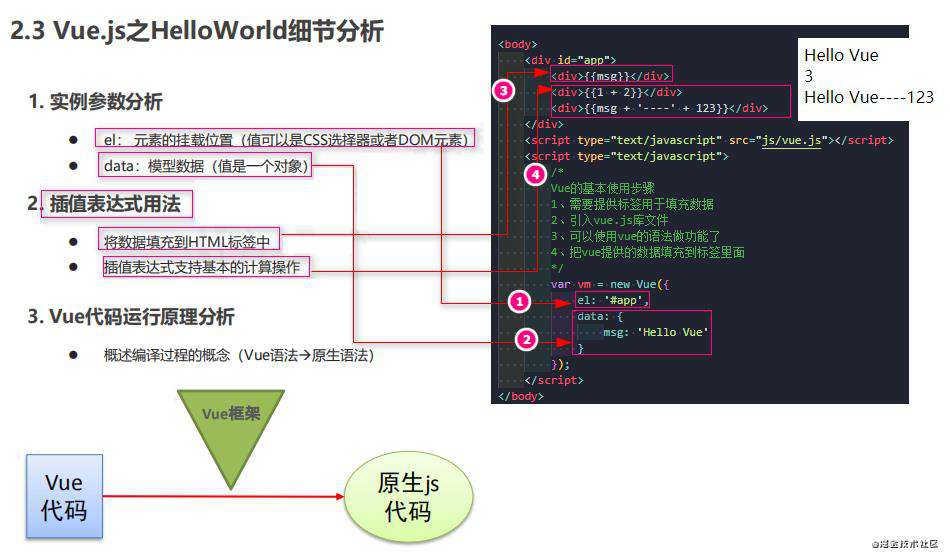Click output line '3' in white panel
Screen dimensions: 950x559
tap(809, 76)
